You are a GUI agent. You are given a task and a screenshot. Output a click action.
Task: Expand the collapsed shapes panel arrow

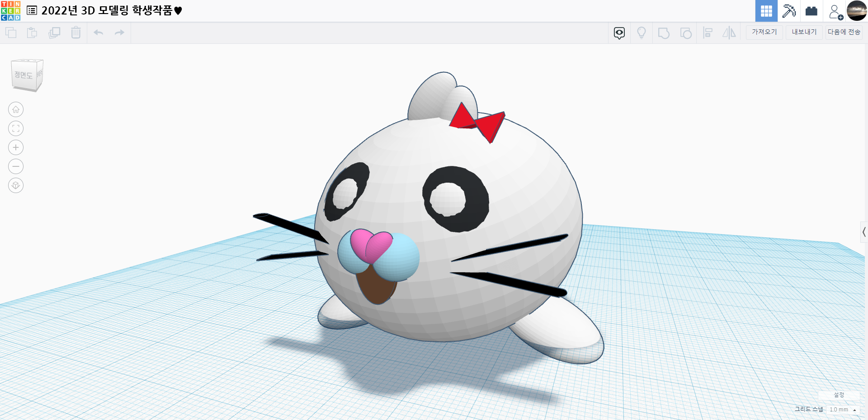pos(864,232)
